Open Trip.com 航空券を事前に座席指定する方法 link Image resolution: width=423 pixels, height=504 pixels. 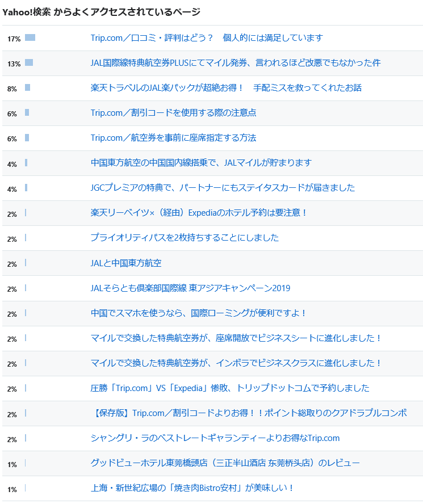pos(173,138)
